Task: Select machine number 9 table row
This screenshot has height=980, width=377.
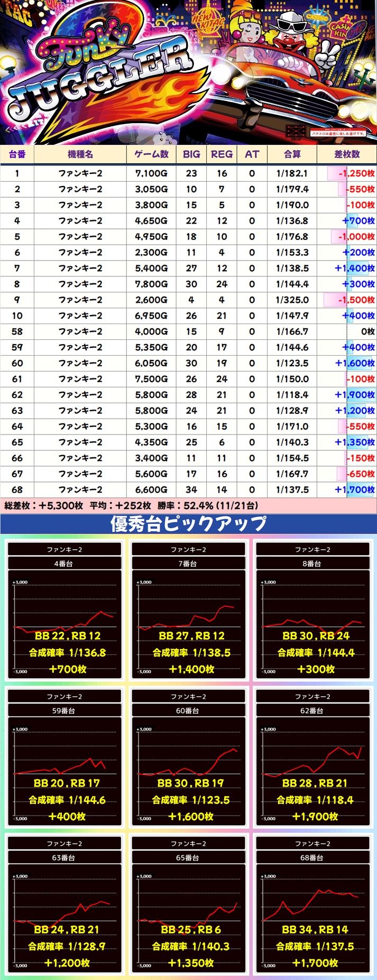Action: 188,300
